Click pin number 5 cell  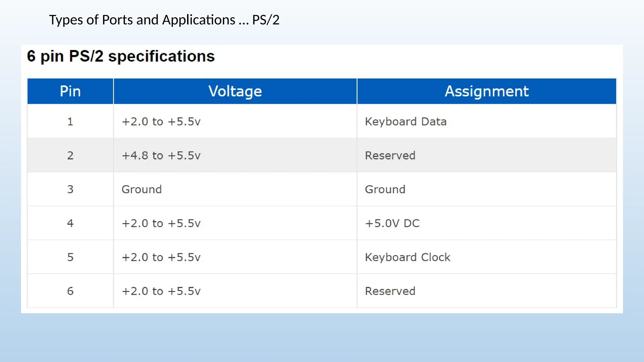coord(70,257)
